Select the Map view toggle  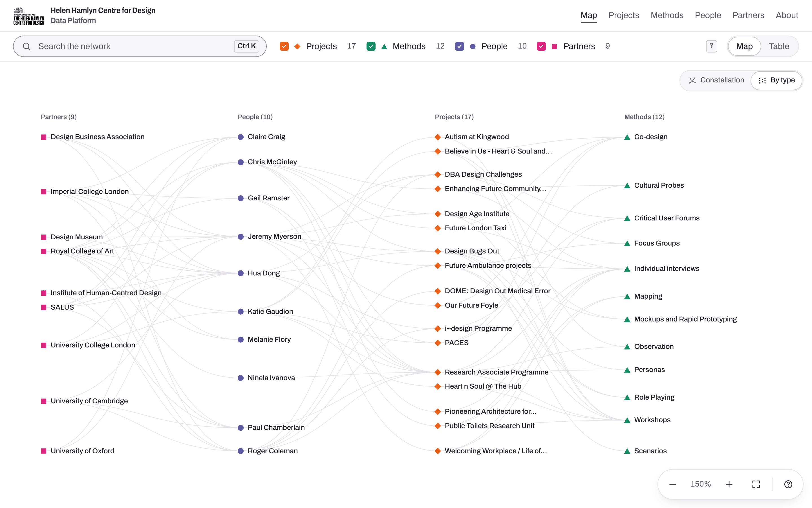(744, 46)
